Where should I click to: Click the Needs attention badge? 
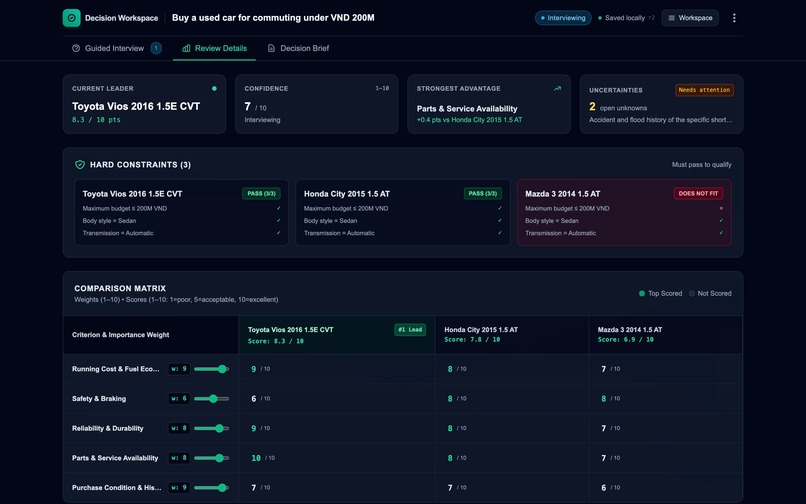point(704,90)
